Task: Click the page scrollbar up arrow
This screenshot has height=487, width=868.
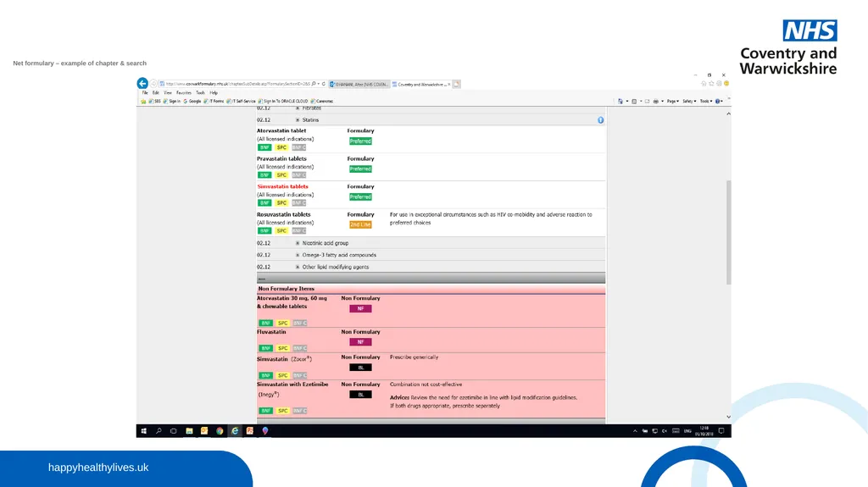Action: click(x=728, y=113)
